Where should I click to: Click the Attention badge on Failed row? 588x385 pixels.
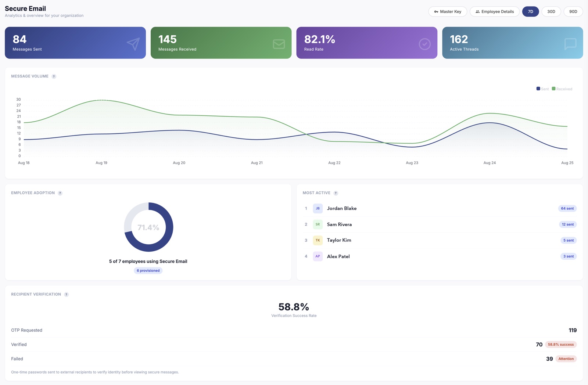click(566, 359)
